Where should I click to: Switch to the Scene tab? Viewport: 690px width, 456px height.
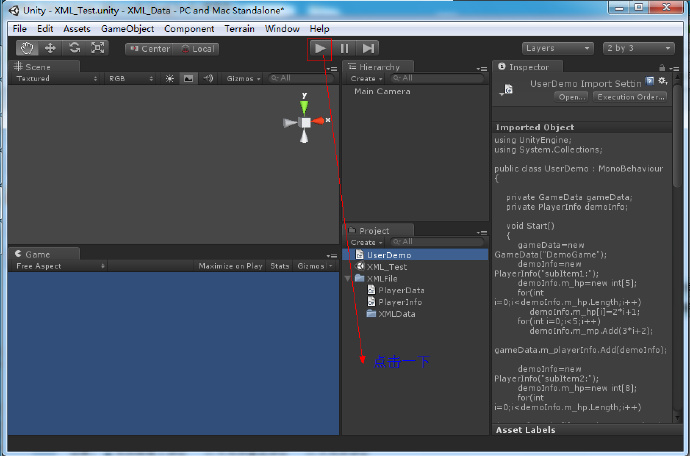click(x=44, y=67)
